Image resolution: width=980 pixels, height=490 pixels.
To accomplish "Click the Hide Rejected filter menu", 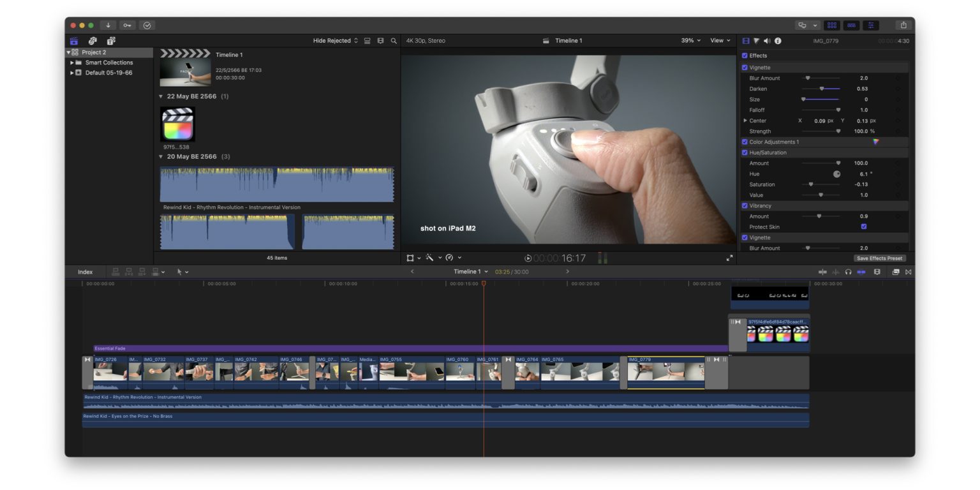I will pos(333,40).
